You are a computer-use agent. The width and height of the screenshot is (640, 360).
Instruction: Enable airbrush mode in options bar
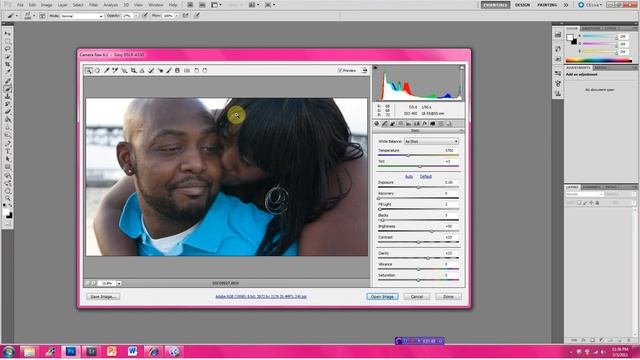(186, 16)
